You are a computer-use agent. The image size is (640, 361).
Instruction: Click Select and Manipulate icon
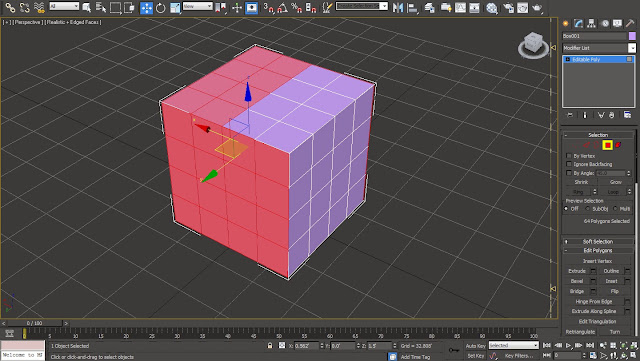coord(237,7)
